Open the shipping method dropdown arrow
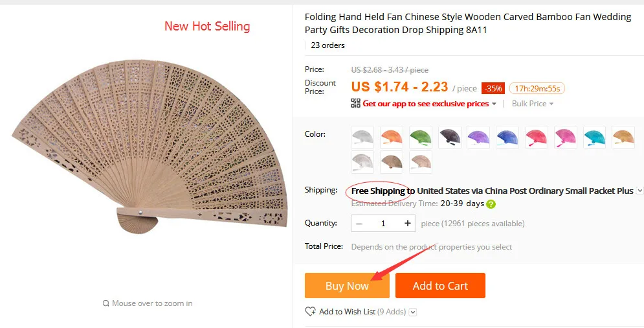Viewport: 644px width, 328px height. click(639, 191)
